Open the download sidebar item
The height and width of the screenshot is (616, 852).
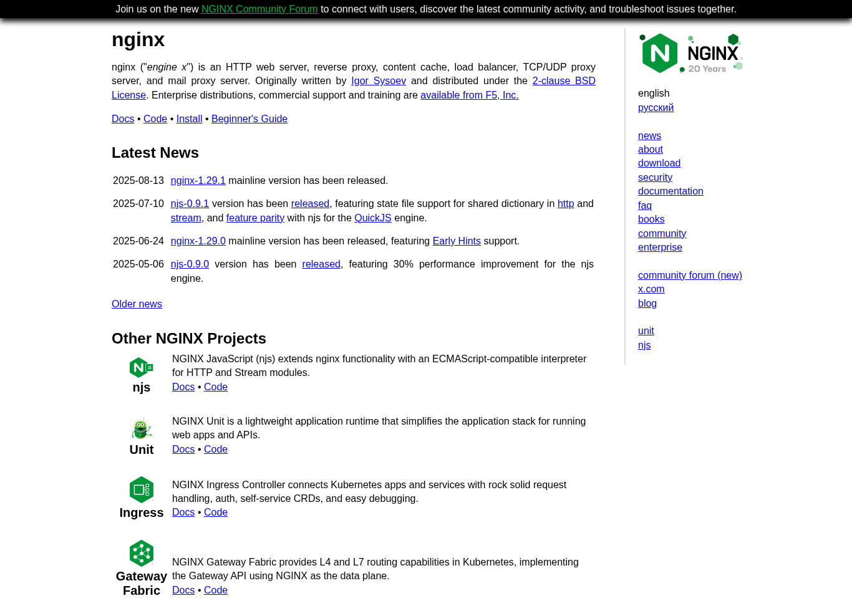pyautogui.click(x=659, y=163)
